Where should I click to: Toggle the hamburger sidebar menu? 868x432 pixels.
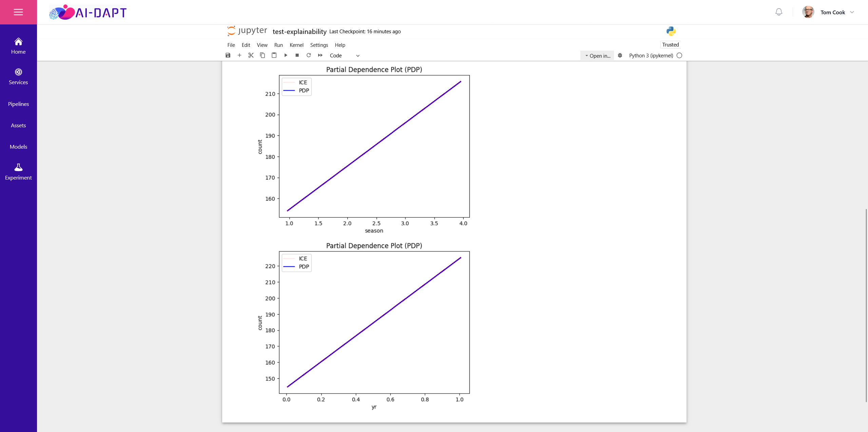[18, 12]
